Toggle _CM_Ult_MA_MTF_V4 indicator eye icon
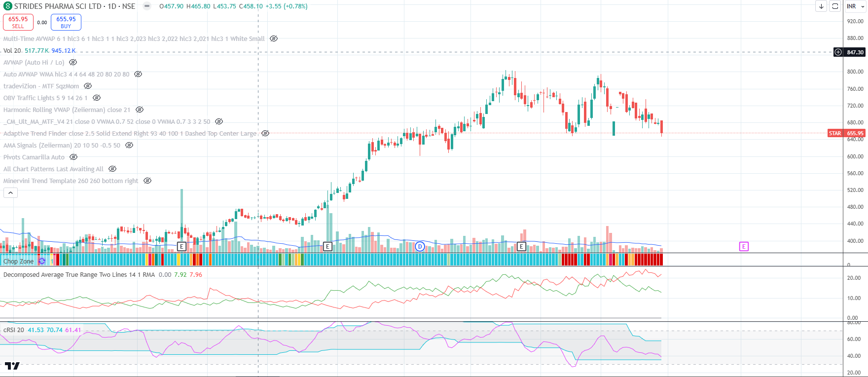This screenshot has width=868, height=377. click(x=219, y=121)
